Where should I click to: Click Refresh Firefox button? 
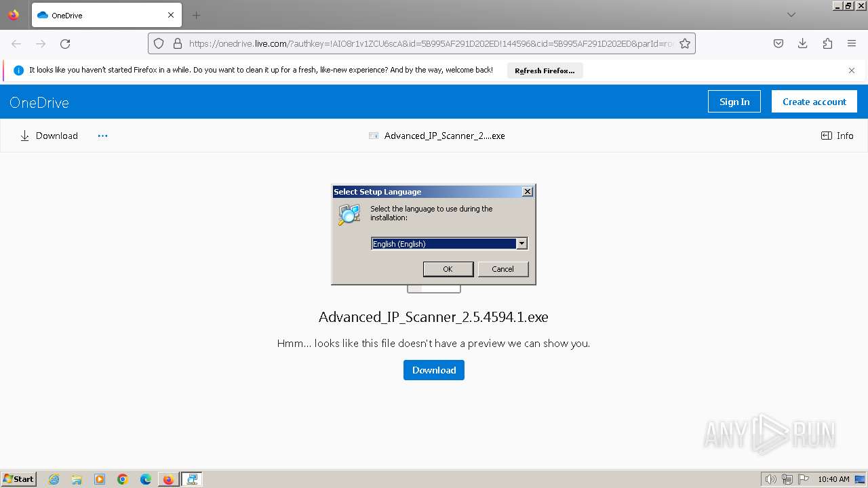click(545, 70)
